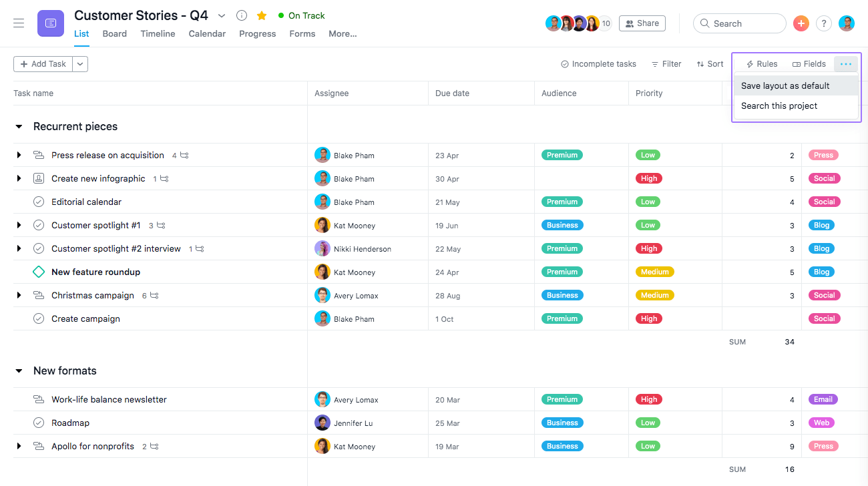Toggle the favorite star icon
Screen dimensions: 868x486
coord(262,15)
